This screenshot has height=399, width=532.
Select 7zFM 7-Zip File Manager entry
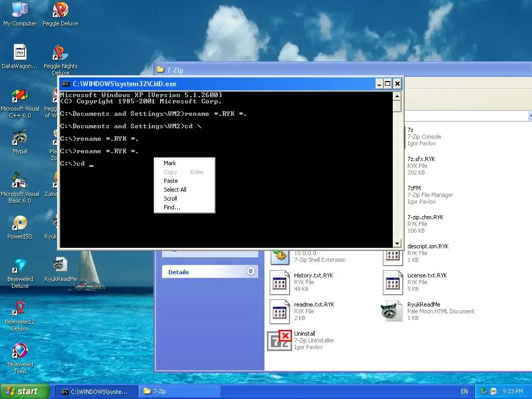point(430,195)
